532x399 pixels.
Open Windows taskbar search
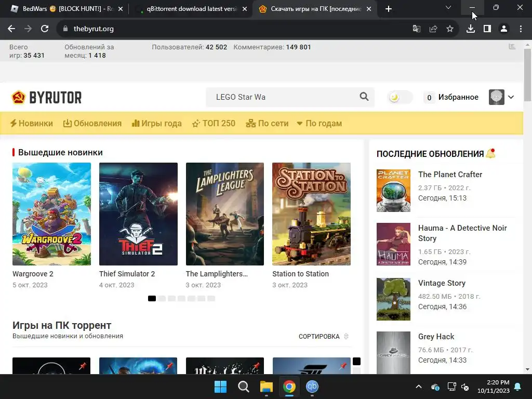[x=243, y=387]
